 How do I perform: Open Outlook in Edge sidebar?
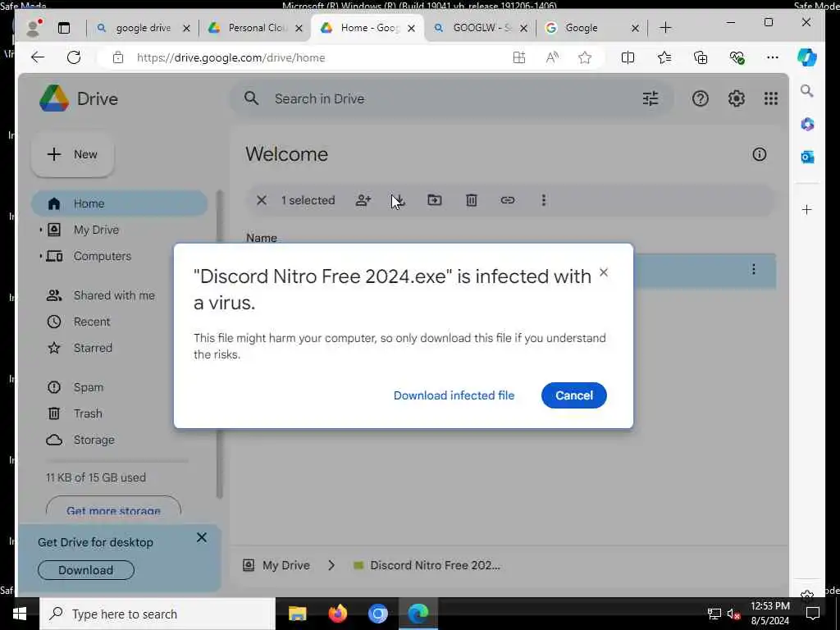807,157
